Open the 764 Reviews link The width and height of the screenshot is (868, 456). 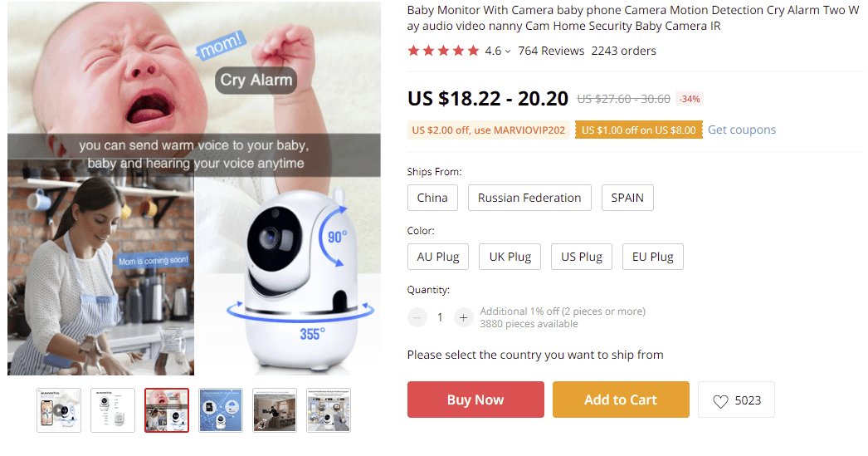coord(551,51)
